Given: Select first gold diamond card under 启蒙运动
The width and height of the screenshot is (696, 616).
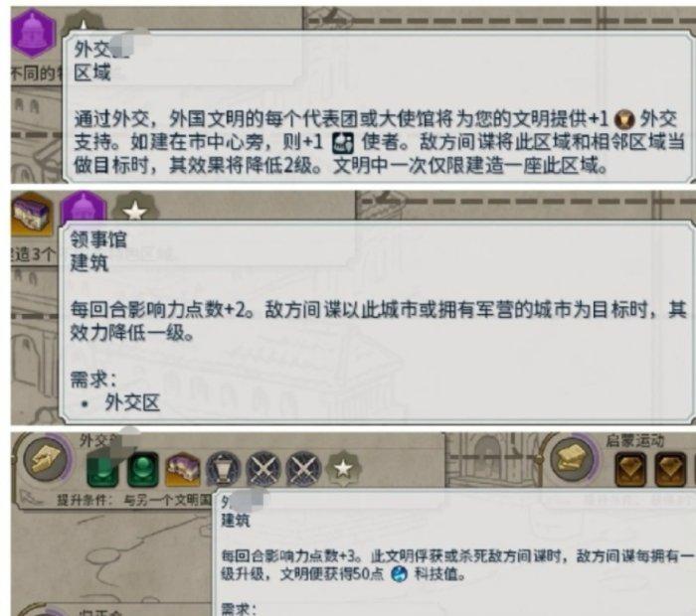Looking at the screenshot, I should point(630,469).
